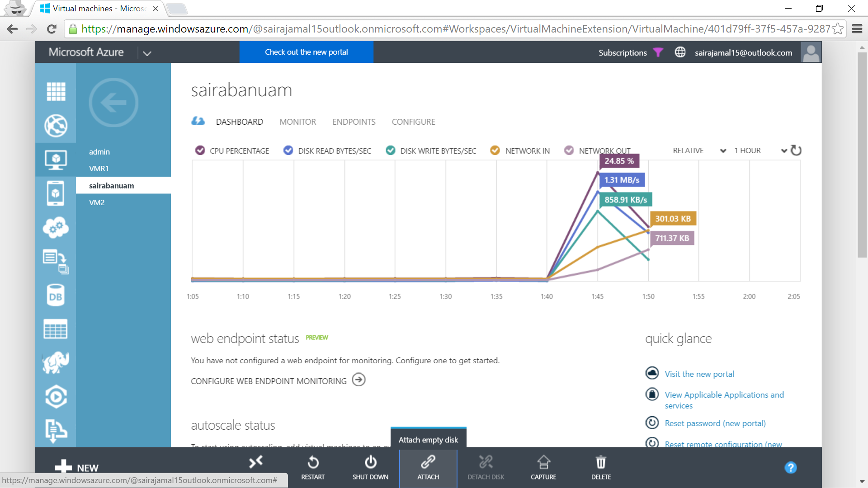Screen dimensions: 868x488
Task: Switch to the Configure tab
Action: pyautogui.click(x=413, y=122)
